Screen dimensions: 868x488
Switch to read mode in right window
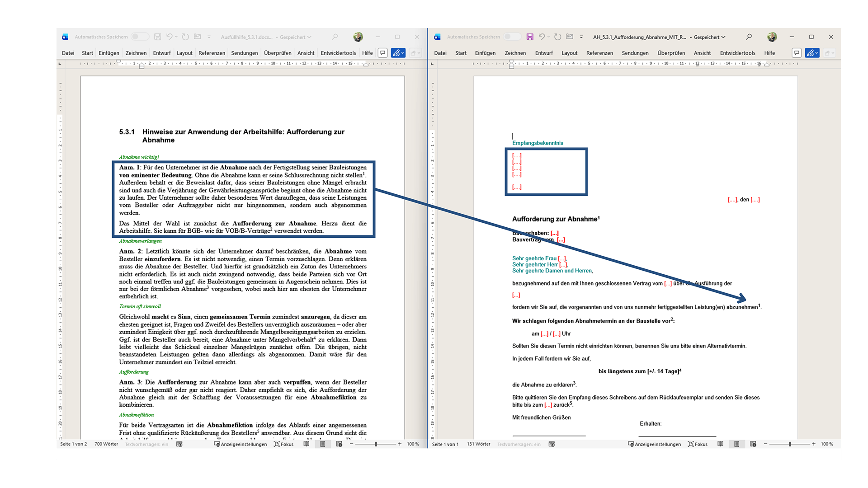(720, 444)
